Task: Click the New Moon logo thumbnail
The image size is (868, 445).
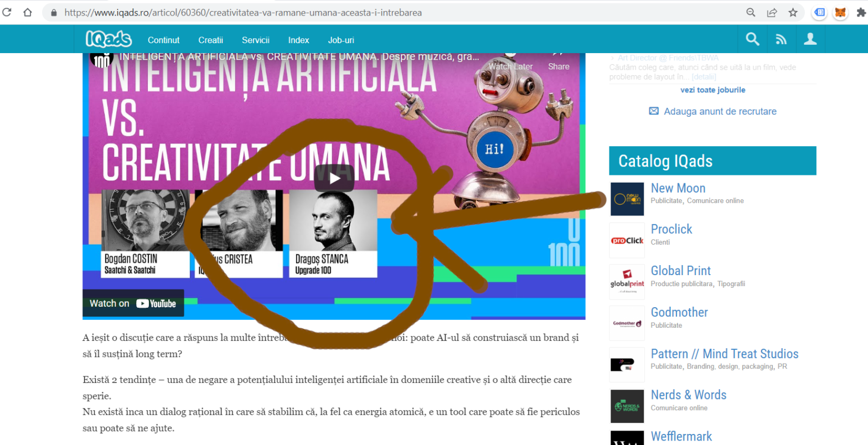Action: [627, 199]
